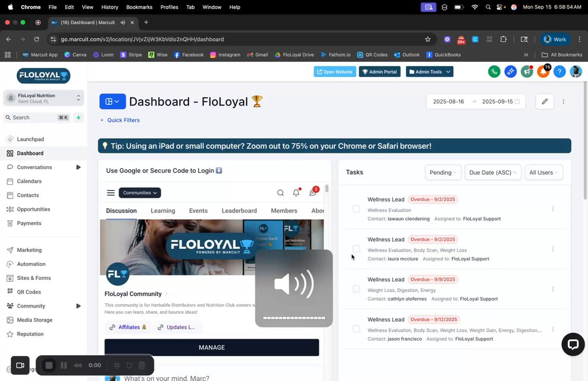Click the Chrome address bar URL

tap(142, 39)
